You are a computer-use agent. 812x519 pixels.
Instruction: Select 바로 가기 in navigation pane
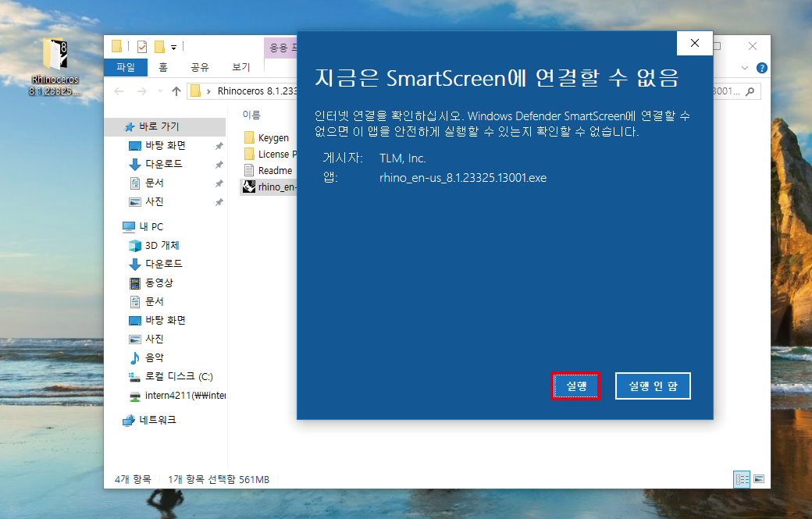click(166, 126)
